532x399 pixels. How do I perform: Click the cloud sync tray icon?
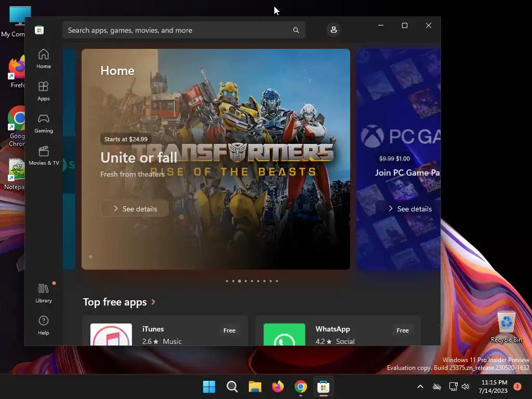coord(437,387)
